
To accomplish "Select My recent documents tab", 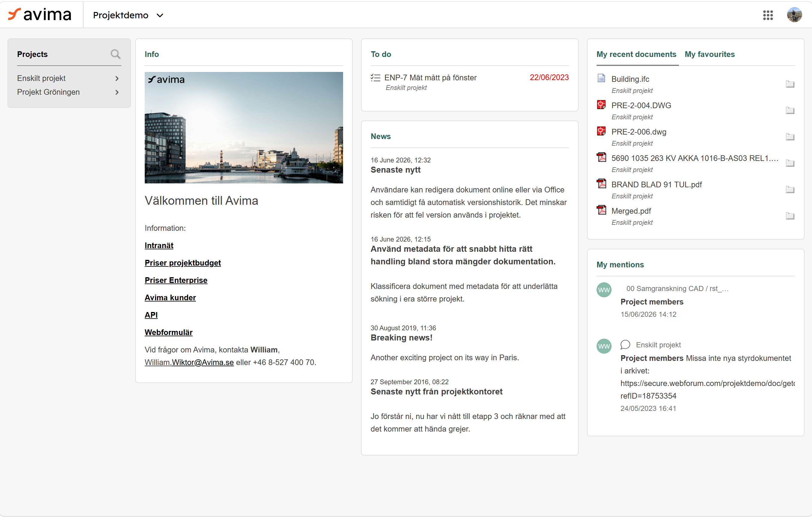I will [636, 54].
